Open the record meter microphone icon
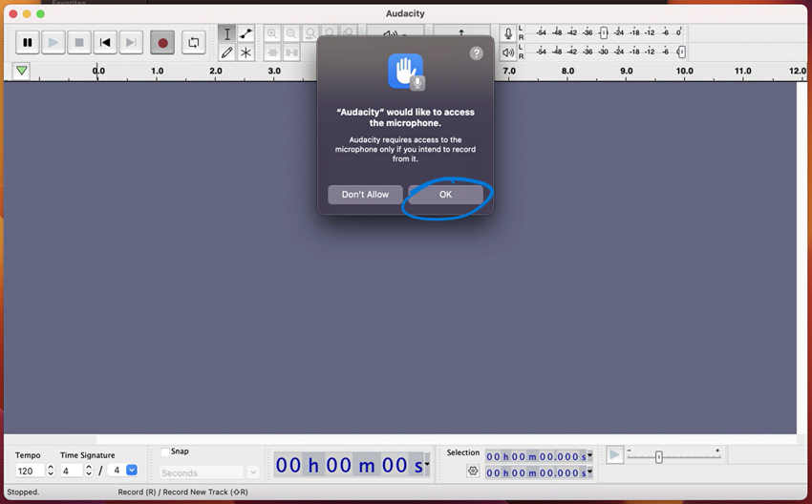The width and height of the screenshot is (812, 504). [x=508, y=33]
